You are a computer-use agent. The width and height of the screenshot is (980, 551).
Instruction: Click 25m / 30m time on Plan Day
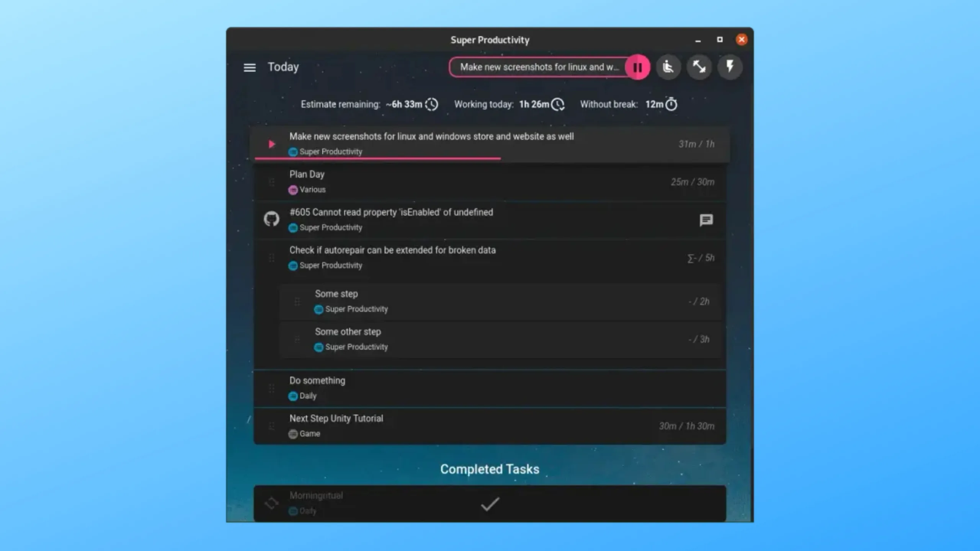[x=693, y=182]
